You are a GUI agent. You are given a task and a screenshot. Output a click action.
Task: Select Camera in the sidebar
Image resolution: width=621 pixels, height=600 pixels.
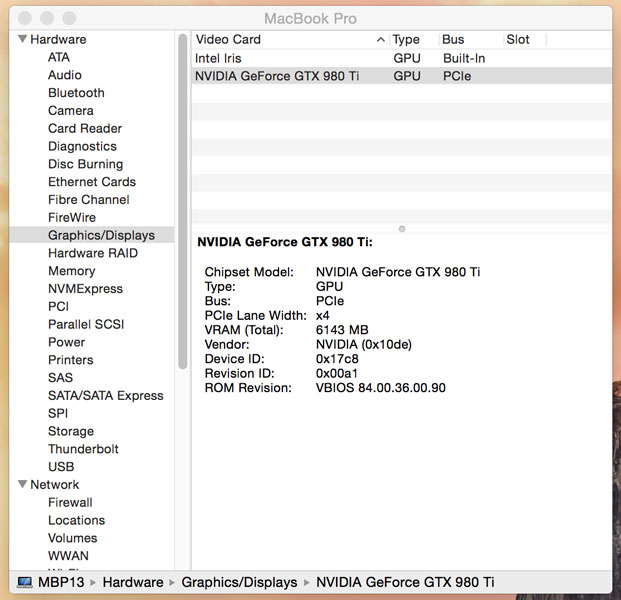(x=70, y=110)
